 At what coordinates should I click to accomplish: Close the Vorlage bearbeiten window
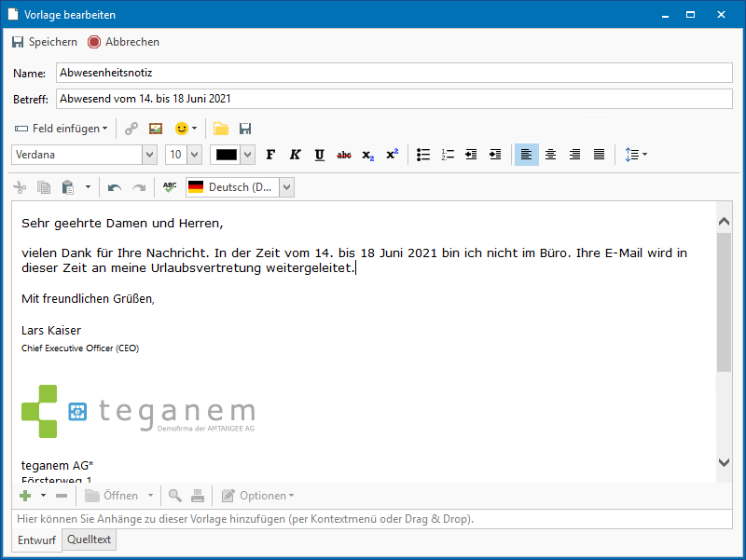pos(721,15)
